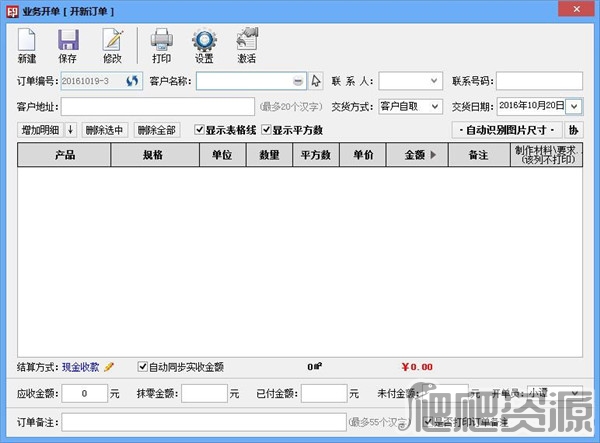600x443 pixels.
Task: Click the app icon in title bar
Action: tap(12, 11)
